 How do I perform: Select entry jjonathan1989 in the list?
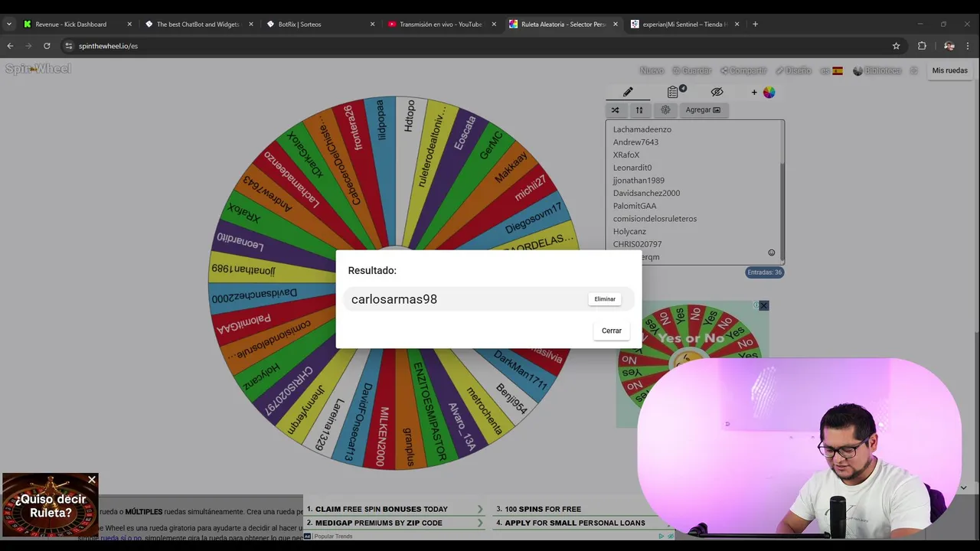click(639, 181)
